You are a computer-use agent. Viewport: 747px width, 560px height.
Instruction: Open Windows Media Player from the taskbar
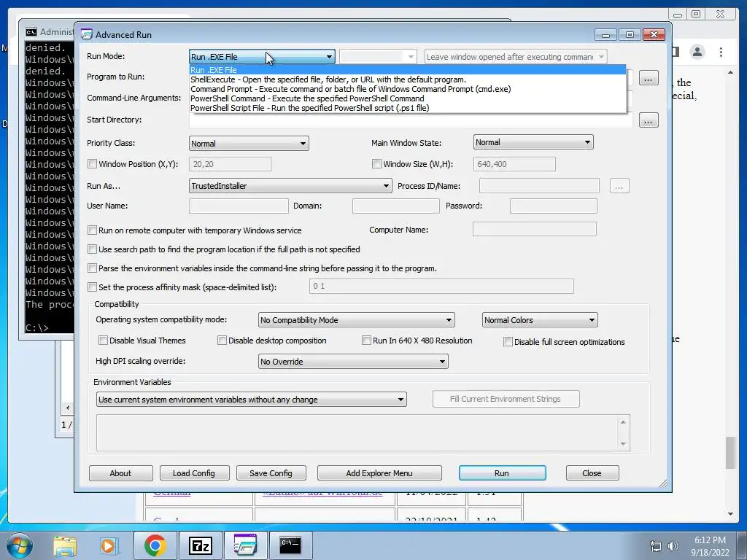pyautogui.click(x=108, y=545)
